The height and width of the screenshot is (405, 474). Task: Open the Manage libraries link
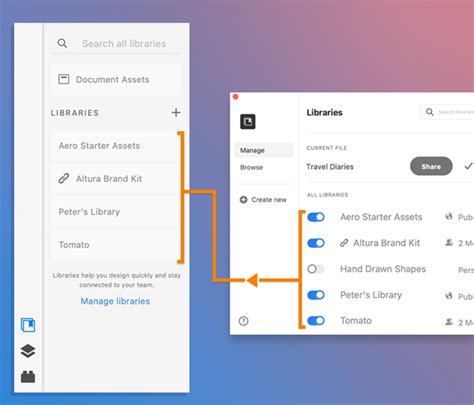115,301
